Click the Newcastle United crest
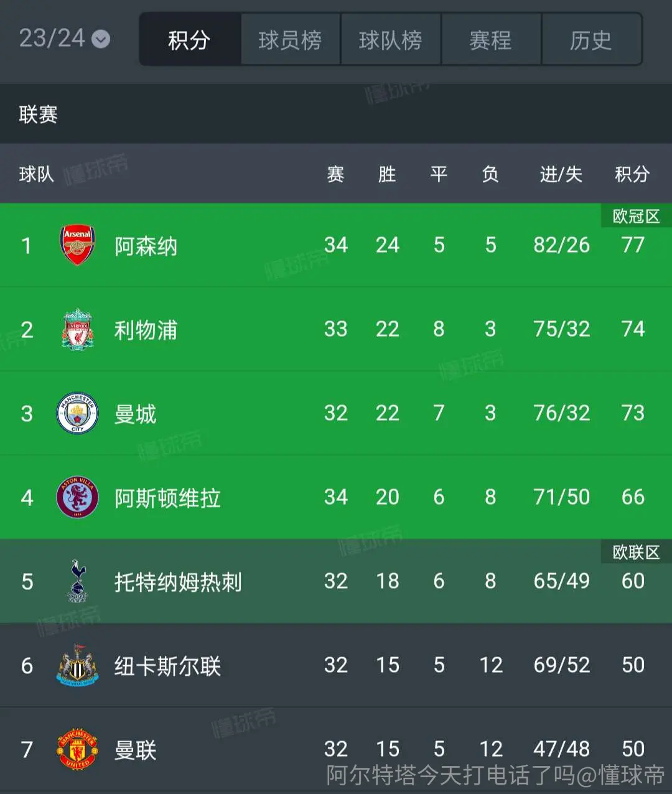 (x=77, y=665)
